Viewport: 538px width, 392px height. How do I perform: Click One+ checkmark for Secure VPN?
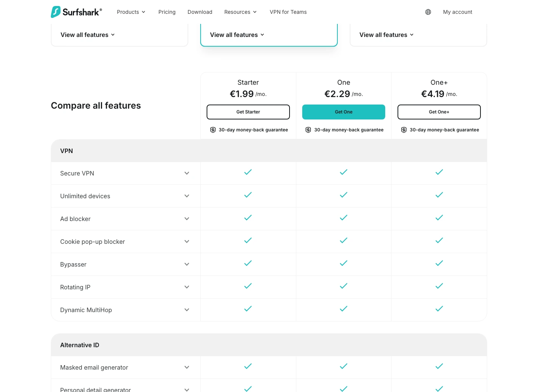pos(439,172)
